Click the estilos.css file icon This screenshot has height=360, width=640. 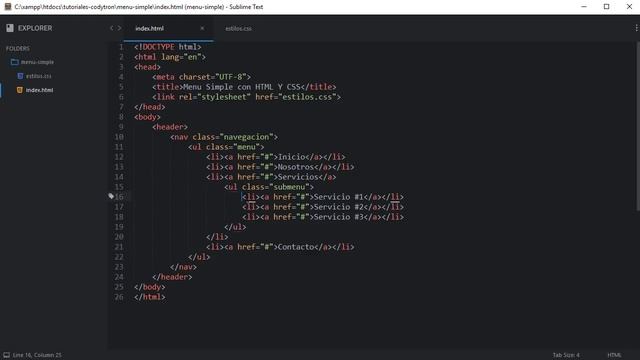coord(20,76)
